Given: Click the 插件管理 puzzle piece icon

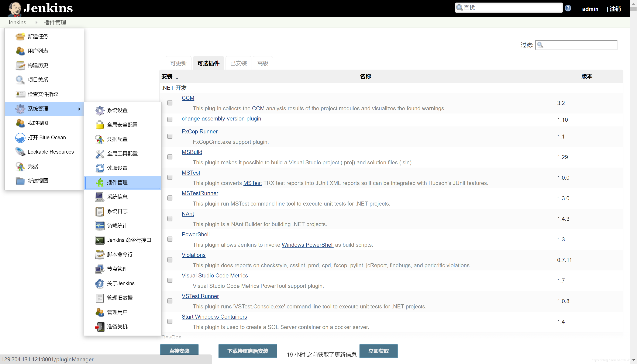Looking at the screenshot, I should pos(100,182).
